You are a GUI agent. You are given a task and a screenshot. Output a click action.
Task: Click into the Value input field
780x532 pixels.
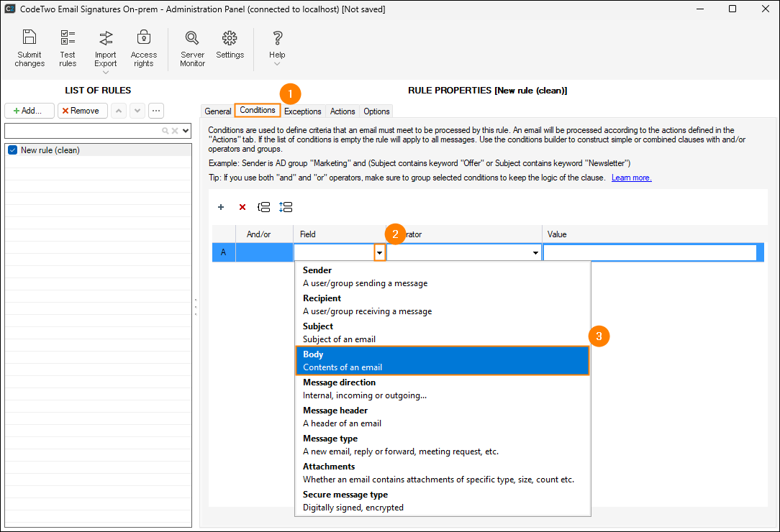pyautogui.click(x=650, y=253)
